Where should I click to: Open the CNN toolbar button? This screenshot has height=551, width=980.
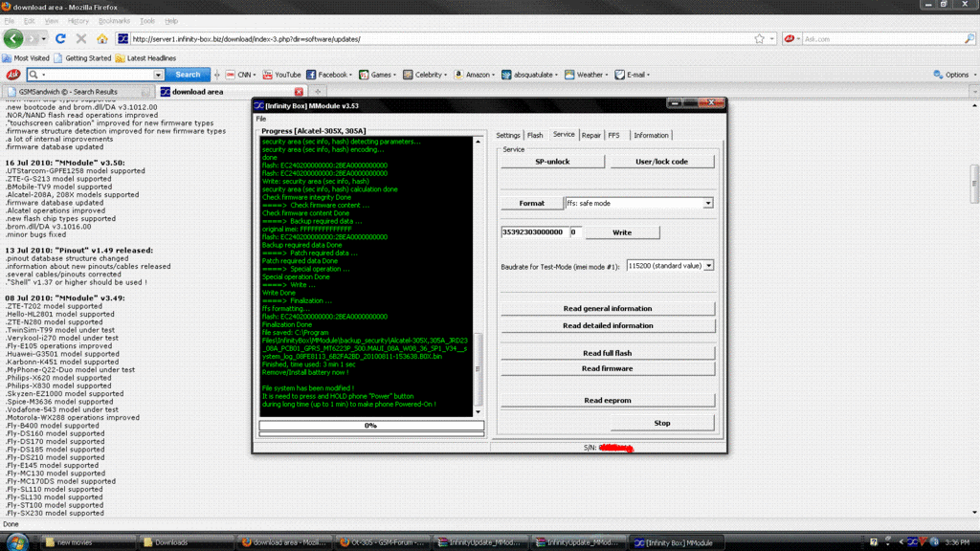pyautogui.click(x=240, y=75)
